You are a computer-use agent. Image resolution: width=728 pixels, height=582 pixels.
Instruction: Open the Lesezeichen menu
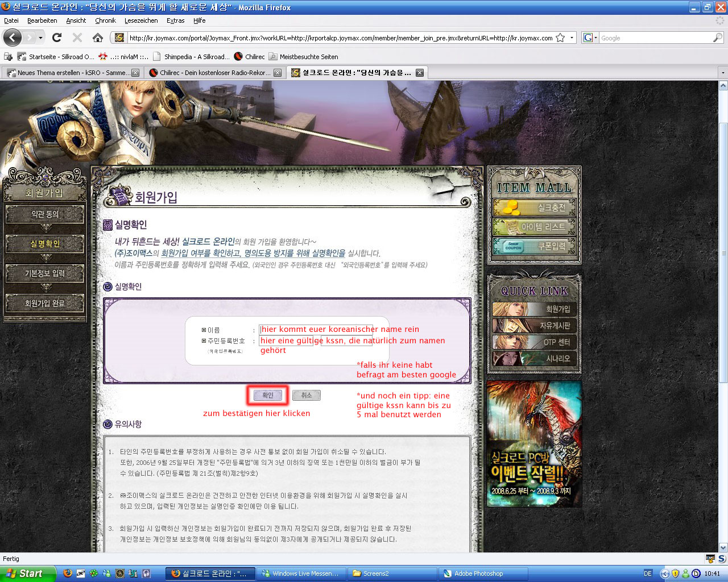click(141, 20)
